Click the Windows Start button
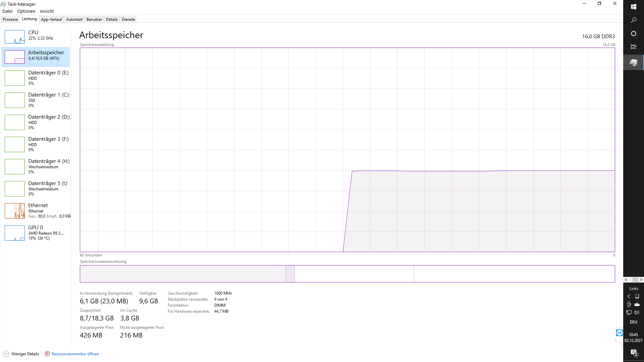Image resolution: width=644 pixels, height=362 pixels. pos(633,7)
